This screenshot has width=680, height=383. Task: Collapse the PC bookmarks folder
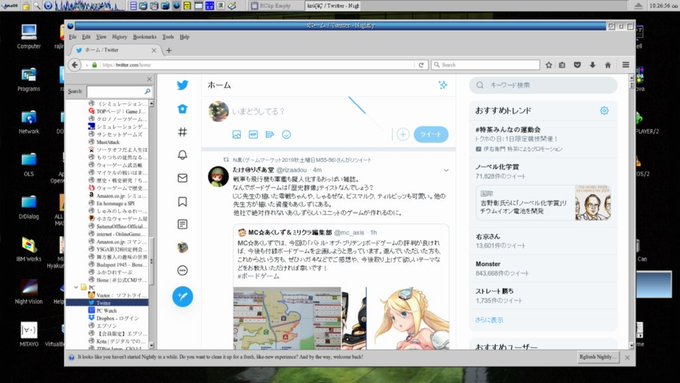(76, 287)
